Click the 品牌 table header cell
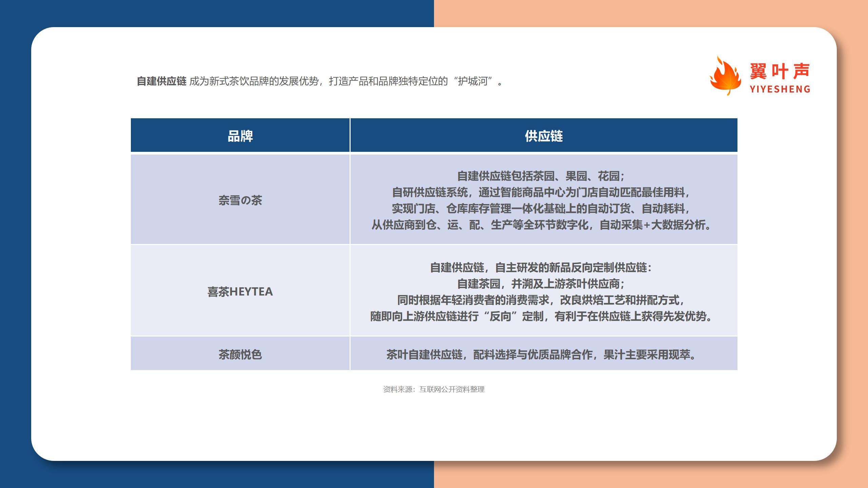Viewport: 868px width, 488px height. point(240,135)
